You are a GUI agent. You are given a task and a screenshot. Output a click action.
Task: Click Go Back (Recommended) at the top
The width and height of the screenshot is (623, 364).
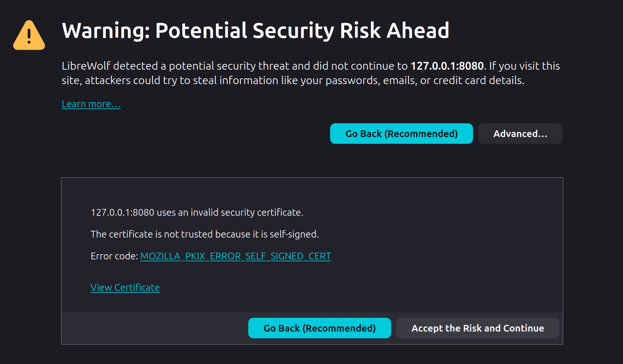[401, 134]
